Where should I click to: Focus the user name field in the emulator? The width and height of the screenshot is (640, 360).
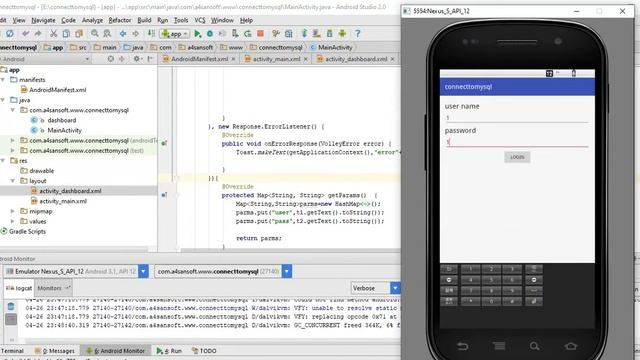[x=517, y=118]
